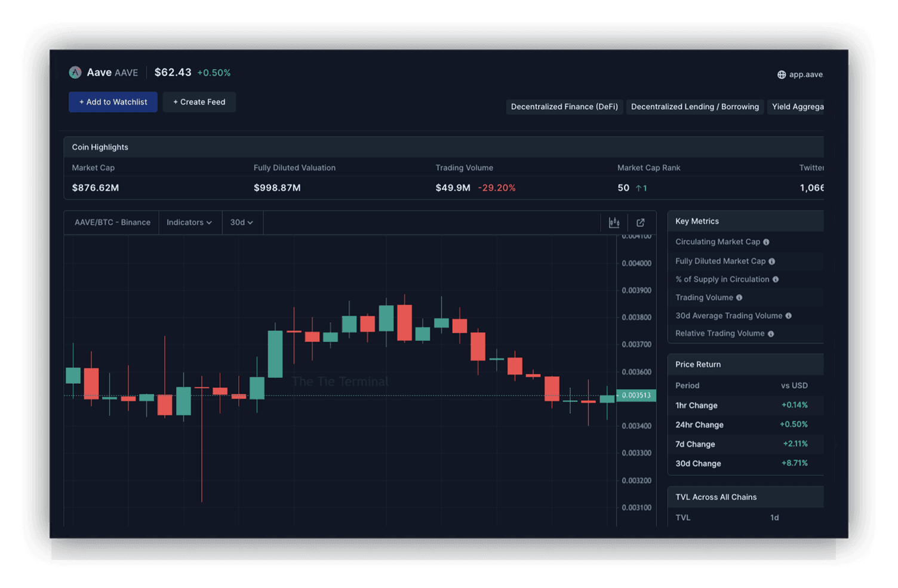898x588 pixels.
Task: Click the 1d column in TVL table
Action: pos(774,518)
